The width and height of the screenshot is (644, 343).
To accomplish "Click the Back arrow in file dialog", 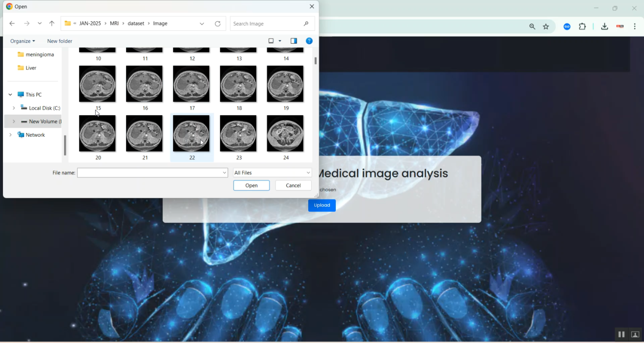I will click(12, 24).
